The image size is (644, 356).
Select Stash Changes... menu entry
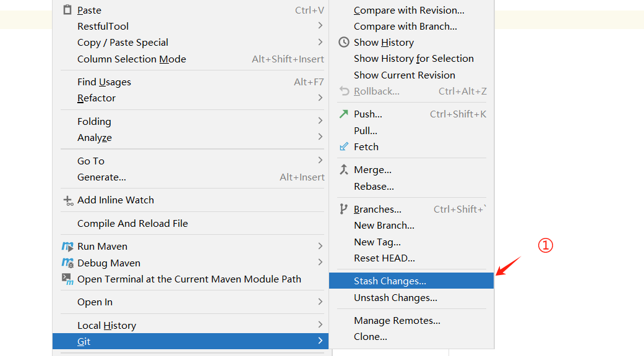pos(411,281)
